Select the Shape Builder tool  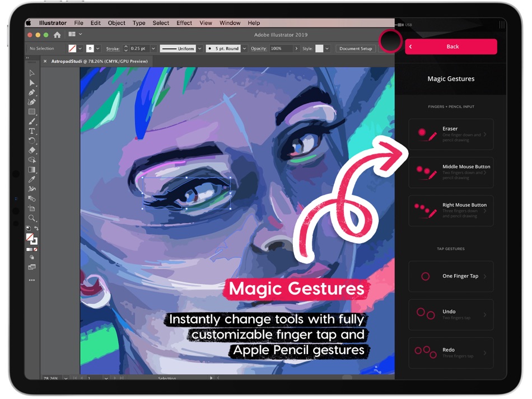[x=32, y=160]
